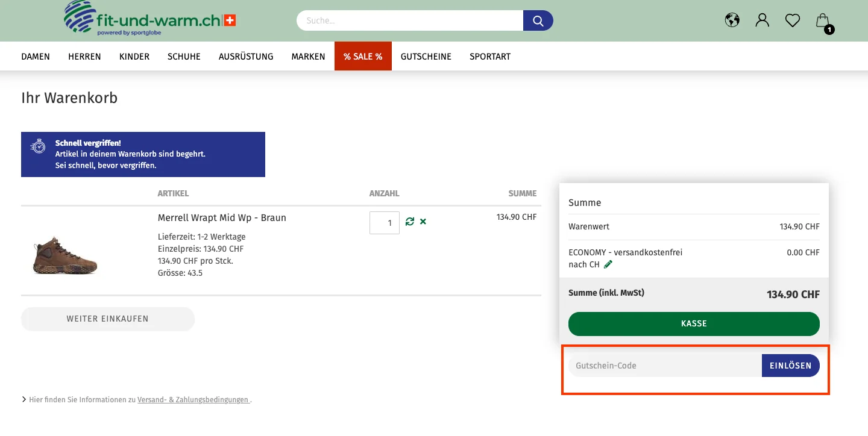
Task: Click the quantity field showing 1
Action: pos(384,223)
